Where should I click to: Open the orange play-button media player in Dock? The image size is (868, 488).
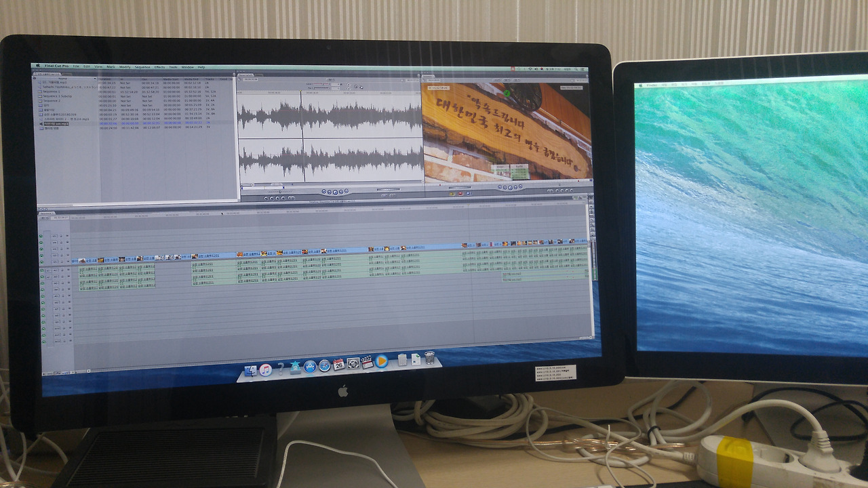pyautogui.click(x=382, y=361)
